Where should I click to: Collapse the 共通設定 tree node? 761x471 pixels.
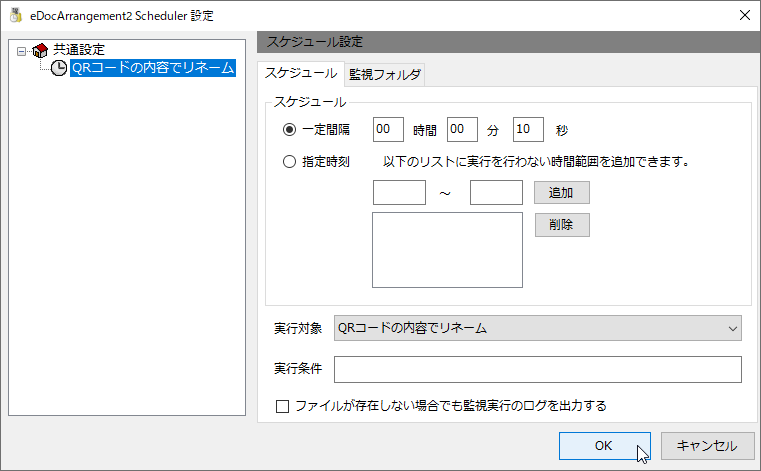(x=21, y=51)
